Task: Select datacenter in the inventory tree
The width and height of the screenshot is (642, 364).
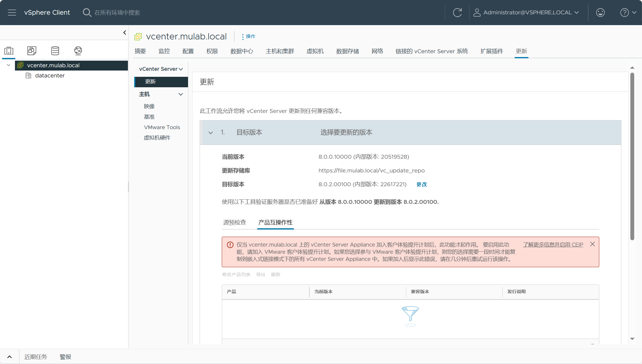Action: point(50,76)
